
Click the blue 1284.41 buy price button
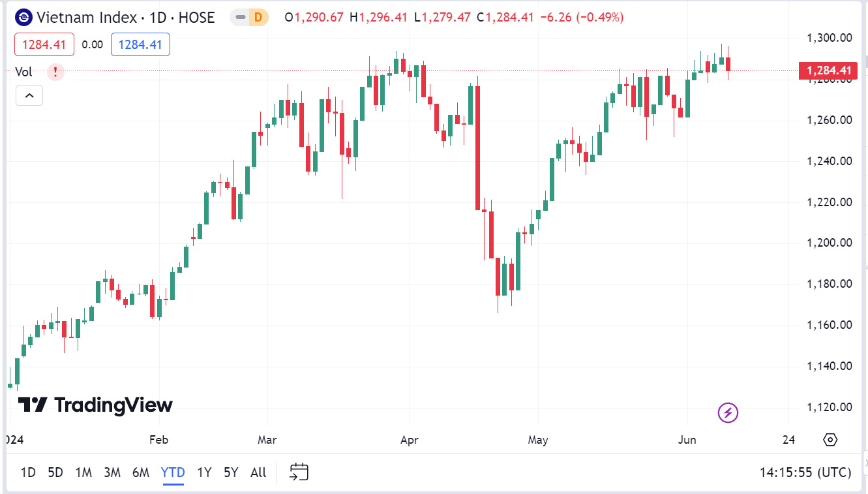[140, 44]
